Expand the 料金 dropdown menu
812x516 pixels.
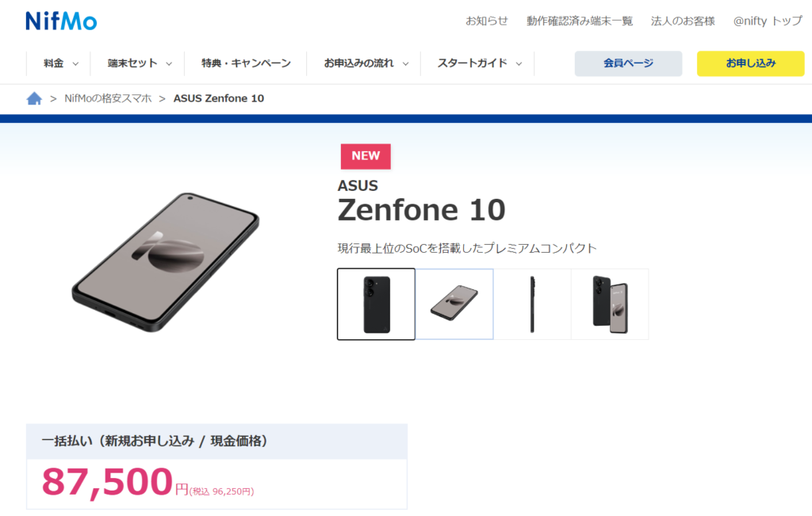(x=60, y=63)
